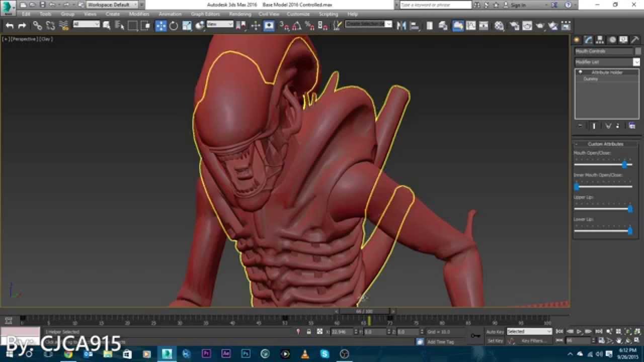The width and height of the screenshot is (644, 362).
Task: Click Play Animation button
Action: click(x=579, y=331)
